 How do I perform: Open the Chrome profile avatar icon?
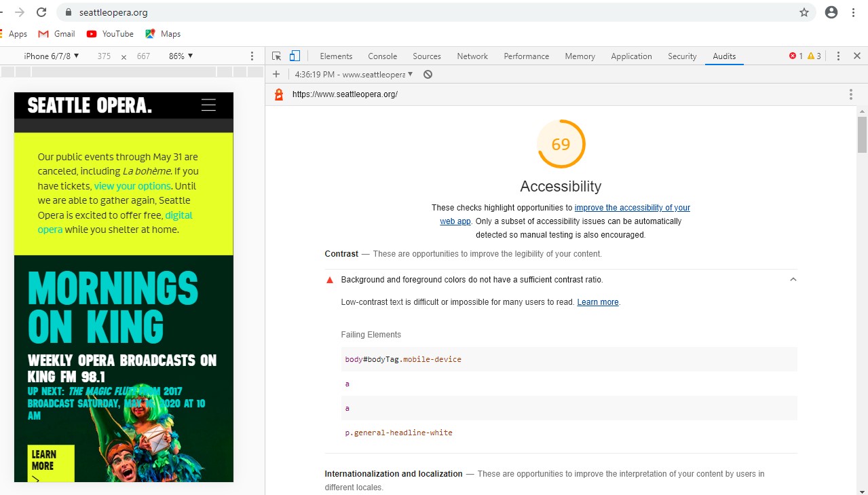pos(831,12)
